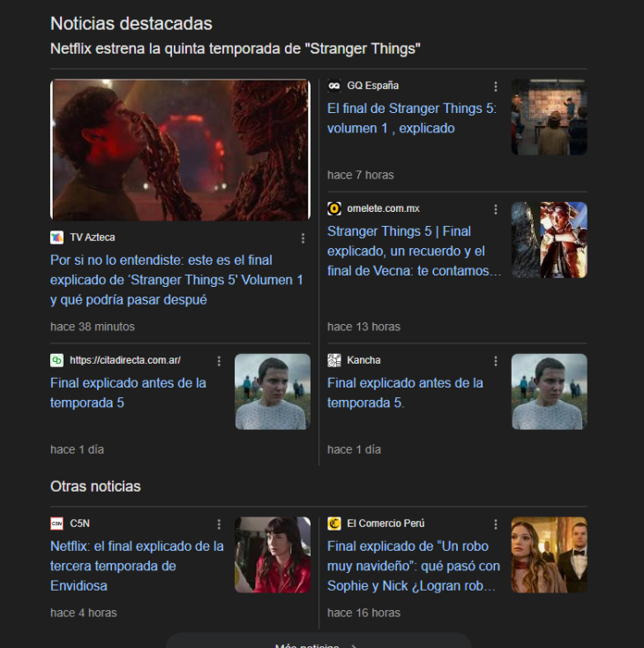Viewport: 644px width, 648px height.
Task: Click the large Vecna scene thumbnail
Action: [180, 150]
